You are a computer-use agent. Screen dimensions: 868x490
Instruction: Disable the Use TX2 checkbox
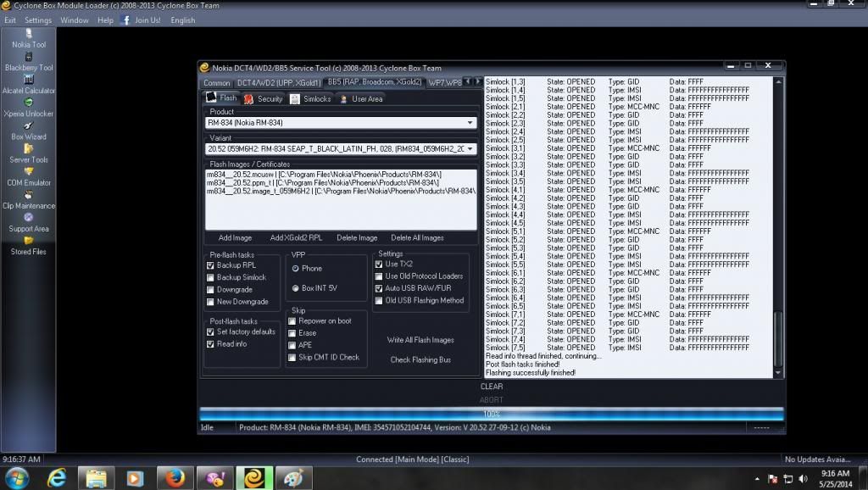coord(379,264)
